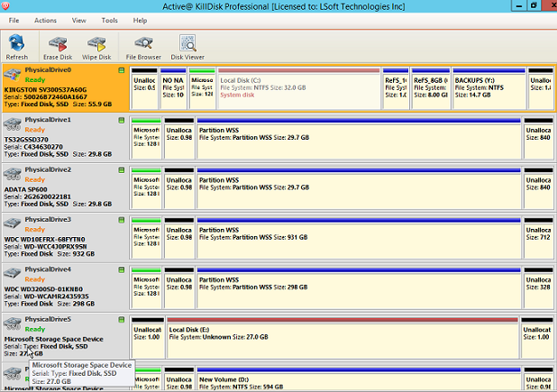Open the Tools menu
This screenshot has width=557, height=392.
click(x=109, y=20)
